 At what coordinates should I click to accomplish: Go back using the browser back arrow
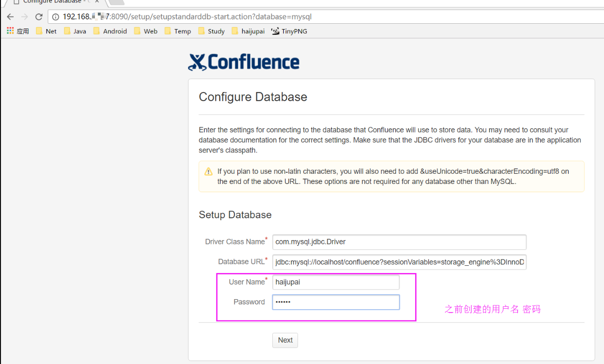click(10, 17)
